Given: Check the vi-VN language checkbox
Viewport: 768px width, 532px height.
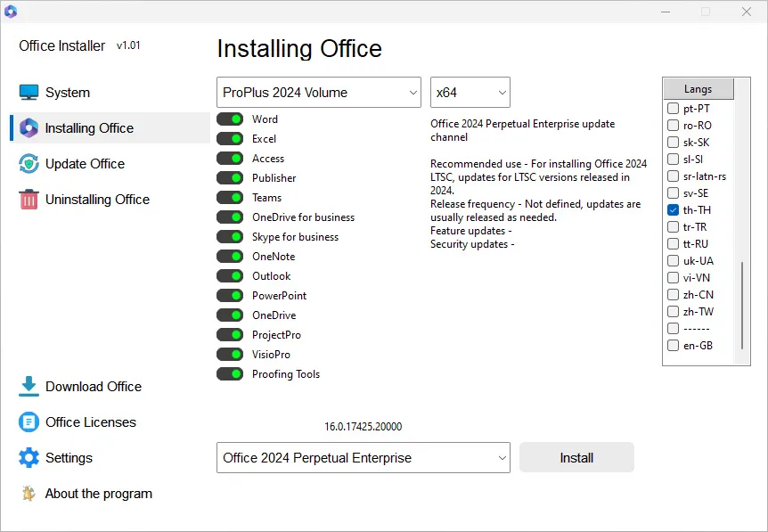Looking at the screenshot, I should click(673, 278).
